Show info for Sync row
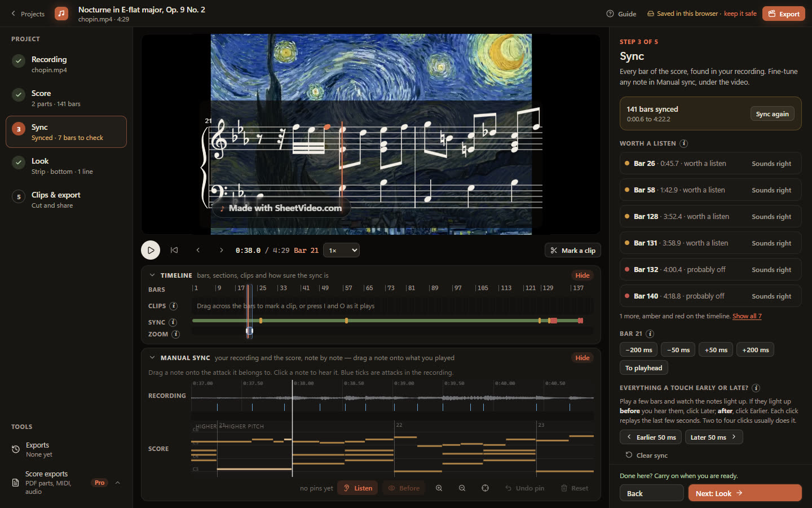Viewport: 812px width, 508px height. [x=173, y=322]
